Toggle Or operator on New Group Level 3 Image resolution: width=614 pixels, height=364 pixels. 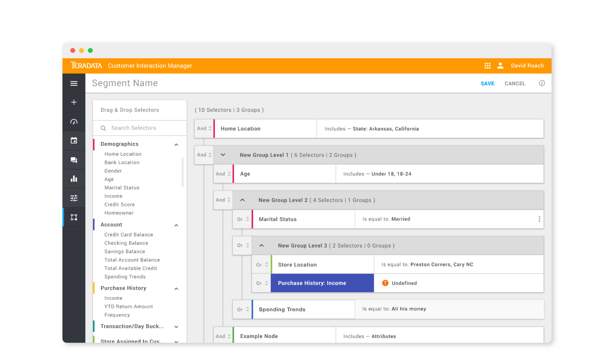pyautogui.click(x=242, y=245)
